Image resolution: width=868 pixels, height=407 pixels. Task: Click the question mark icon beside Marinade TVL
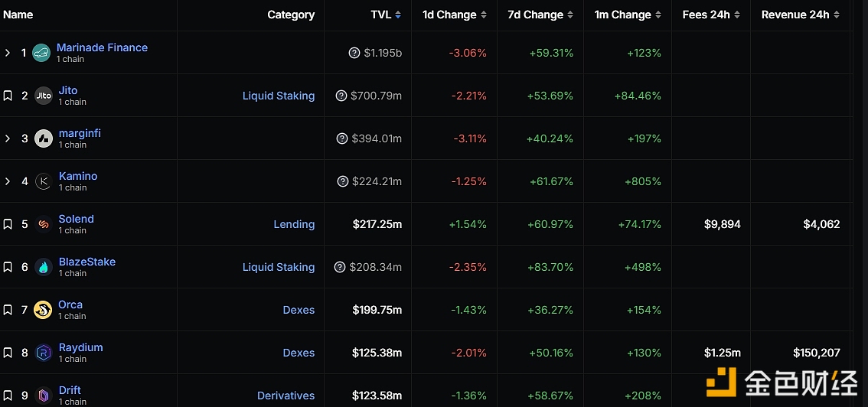coord(354,53)
